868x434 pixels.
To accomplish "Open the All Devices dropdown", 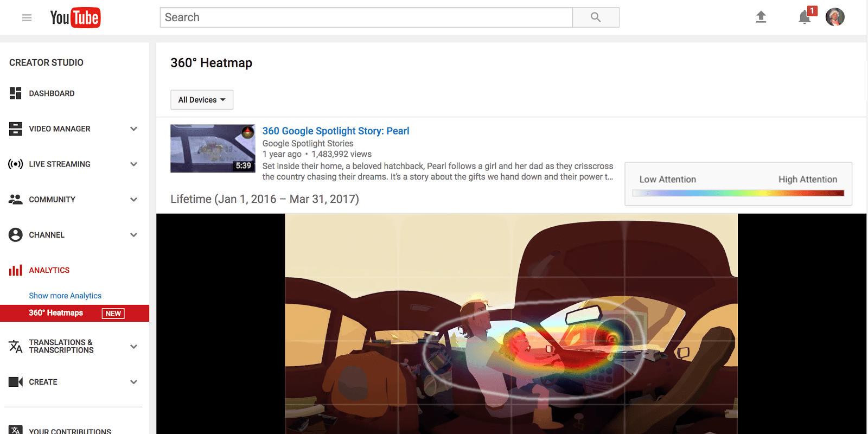I will click(x=202, y=100).
